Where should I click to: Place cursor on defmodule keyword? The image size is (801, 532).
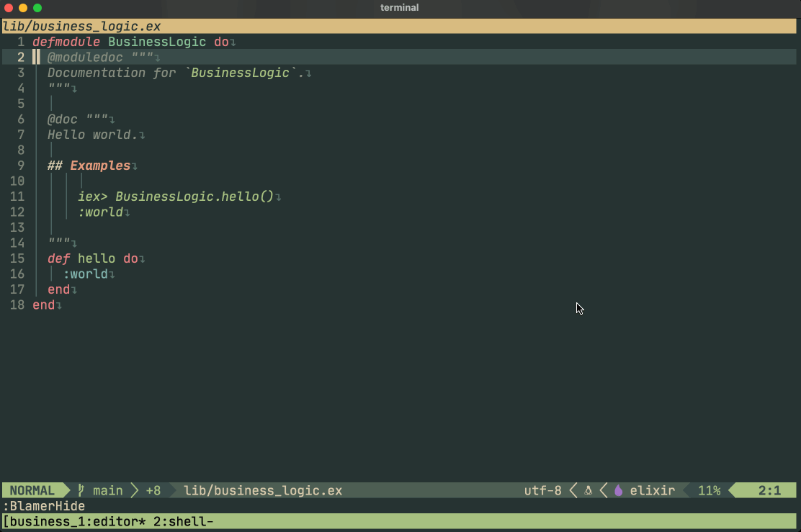[66, 42]
